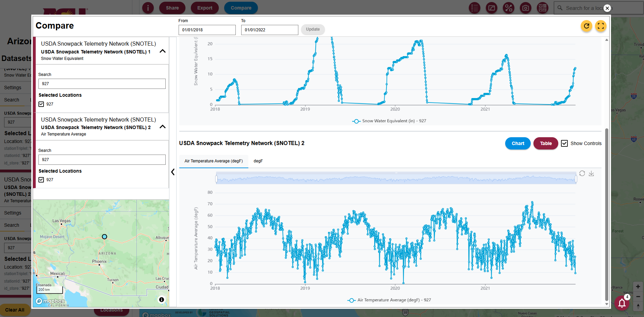644x317 pixels.
Task: Uncheck location 927 under SNOTEL 2
Action: (x=41, y=180)
